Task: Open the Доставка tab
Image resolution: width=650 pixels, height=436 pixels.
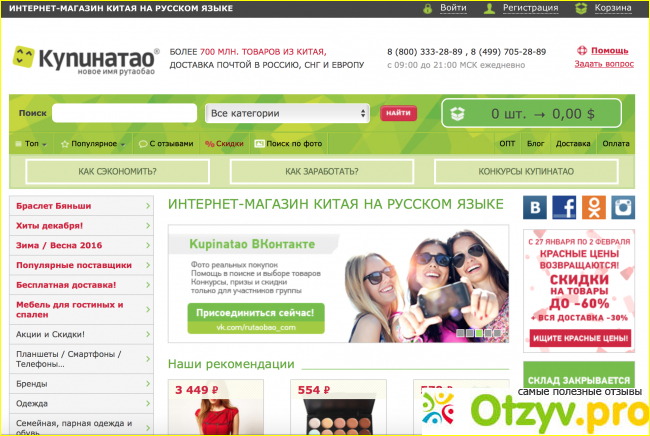Action: pos(573,144)
